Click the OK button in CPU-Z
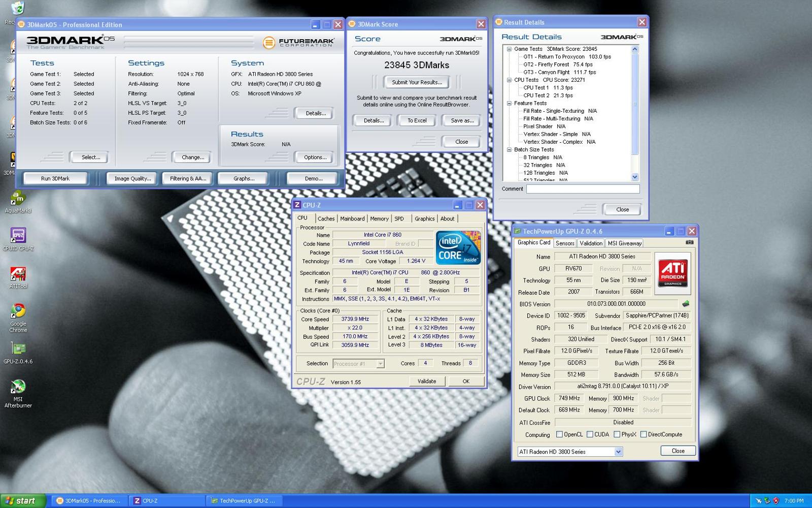 coord(466,381)
